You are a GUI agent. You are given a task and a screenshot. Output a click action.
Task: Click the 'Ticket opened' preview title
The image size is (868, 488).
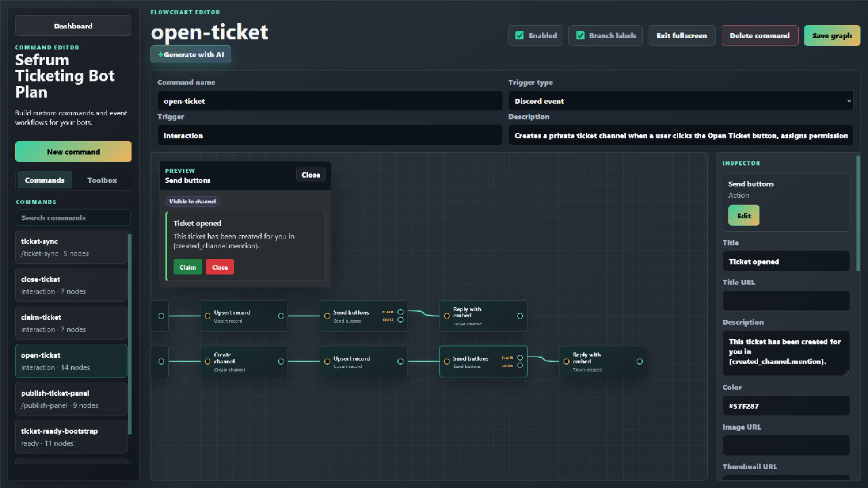[197, 223]
